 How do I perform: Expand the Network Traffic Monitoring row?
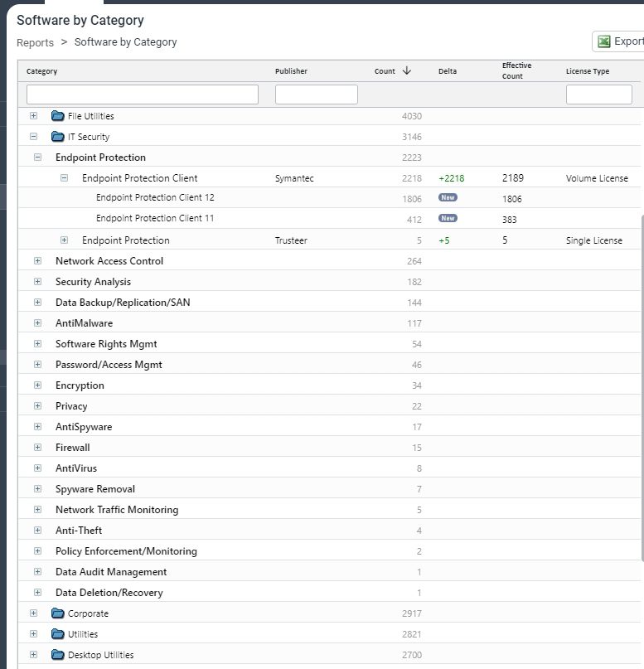37,510
